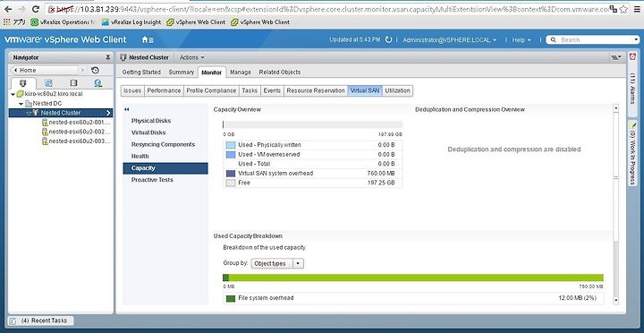
Task: Open vRealize Log Insight bookmark
Action: (131, 22)
